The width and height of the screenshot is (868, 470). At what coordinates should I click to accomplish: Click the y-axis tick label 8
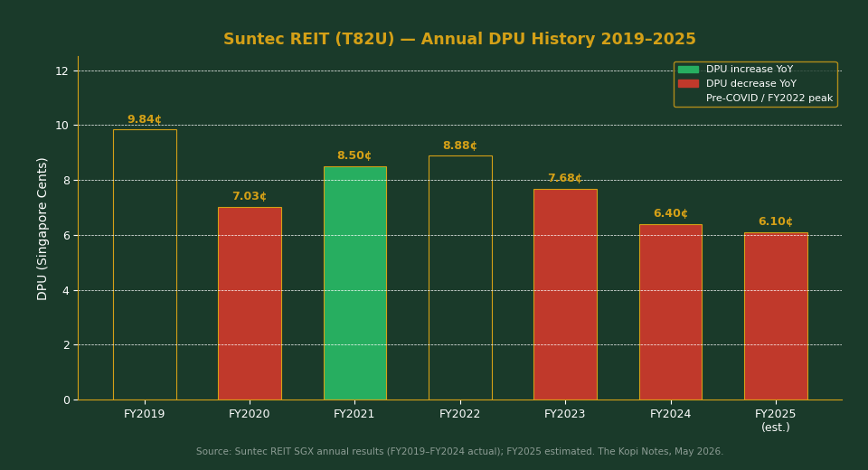tap(66, 181)
